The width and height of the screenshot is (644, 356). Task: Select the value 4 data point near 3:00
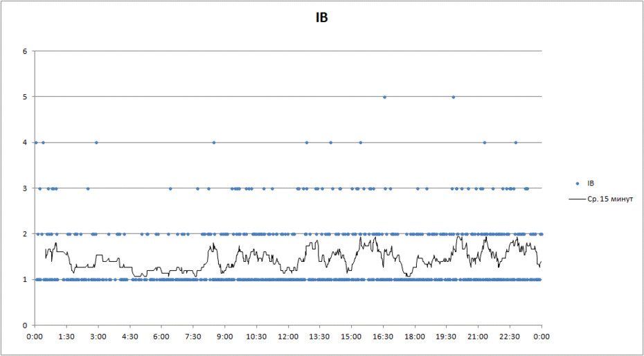(x=96, y=143)
